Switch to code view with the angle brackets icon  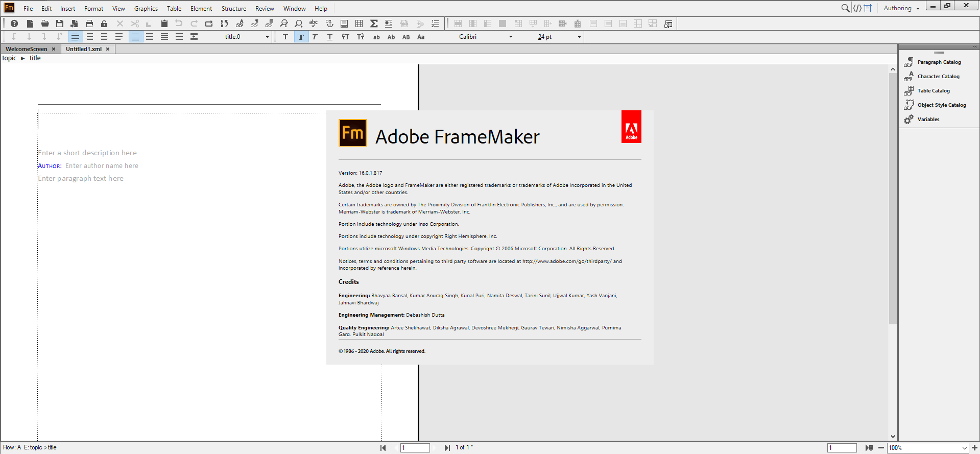(857, 8)
